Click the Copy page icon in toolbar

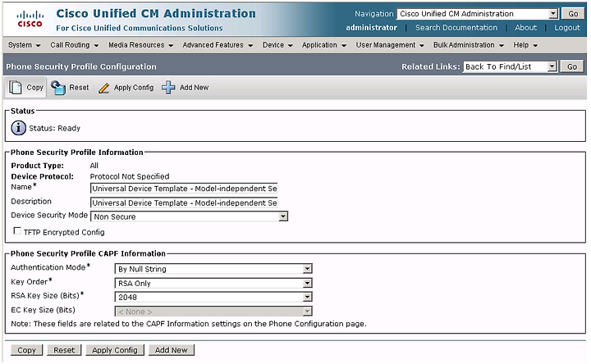click(x=16, y=88)
